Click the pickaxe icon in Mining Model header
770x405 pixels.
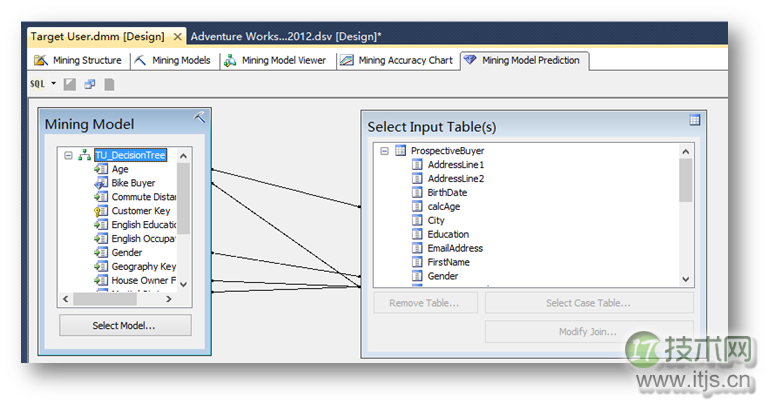pos(199,117)
